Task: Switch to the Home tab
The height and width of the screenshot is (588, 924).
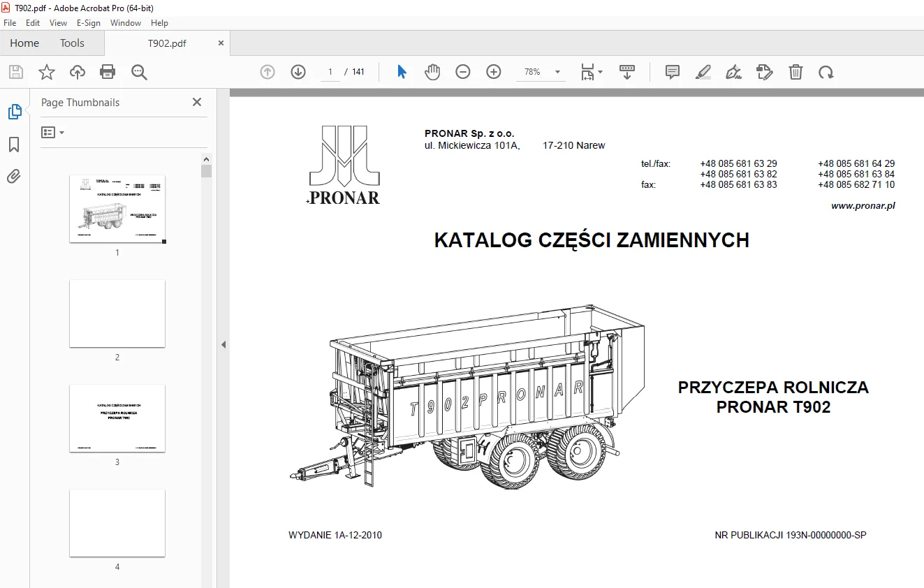Action: [24, 43]
